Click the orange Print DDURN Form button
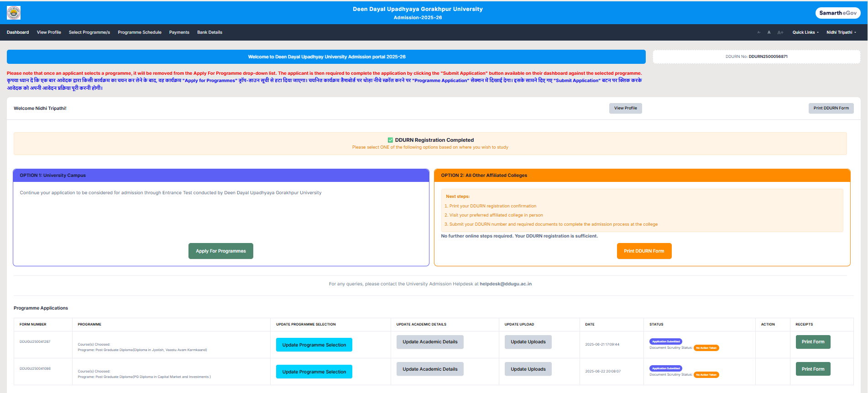The height and width of the screenshot is (393, 868). (x=644, y=251)
